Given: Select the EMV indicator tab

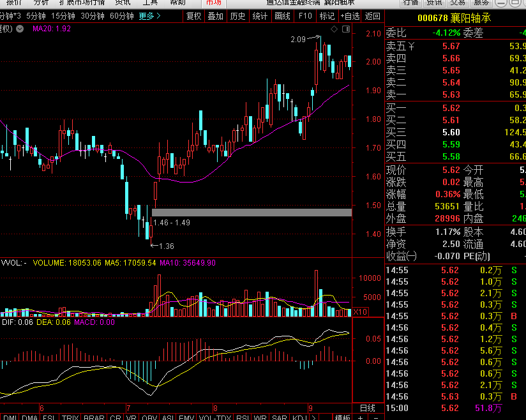Looking at the screenshot, I should (186, 417).
